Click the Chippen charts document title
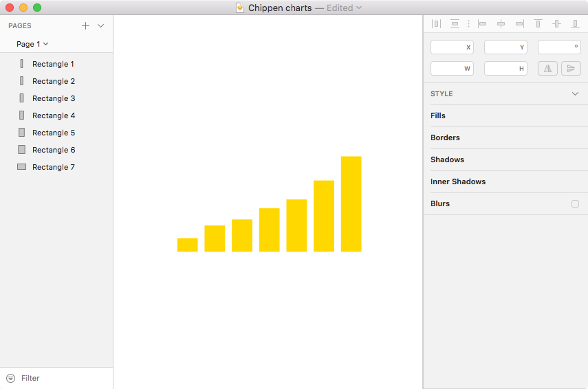Screen dimensions: 588x389 (280, 8)
